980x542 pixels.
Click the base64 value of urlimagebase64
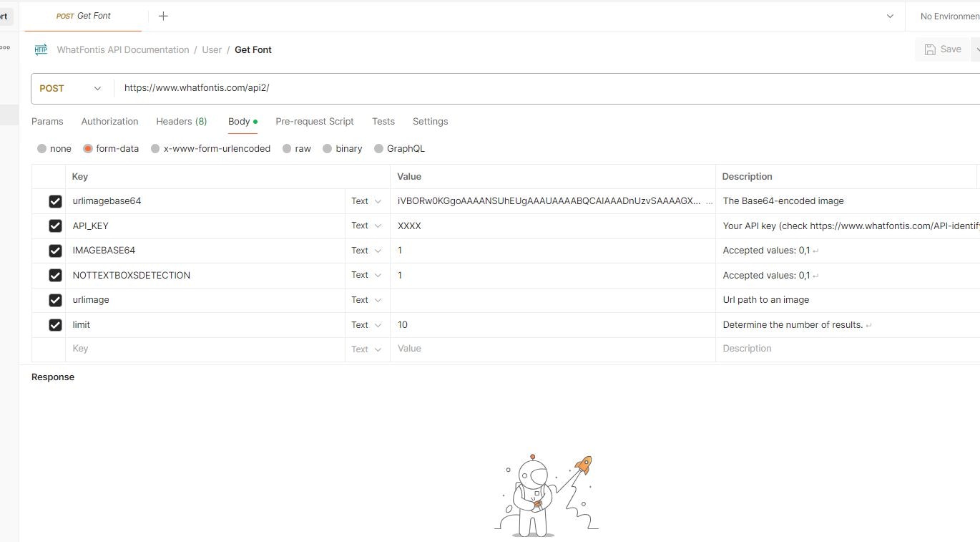(x=549, y=201)
